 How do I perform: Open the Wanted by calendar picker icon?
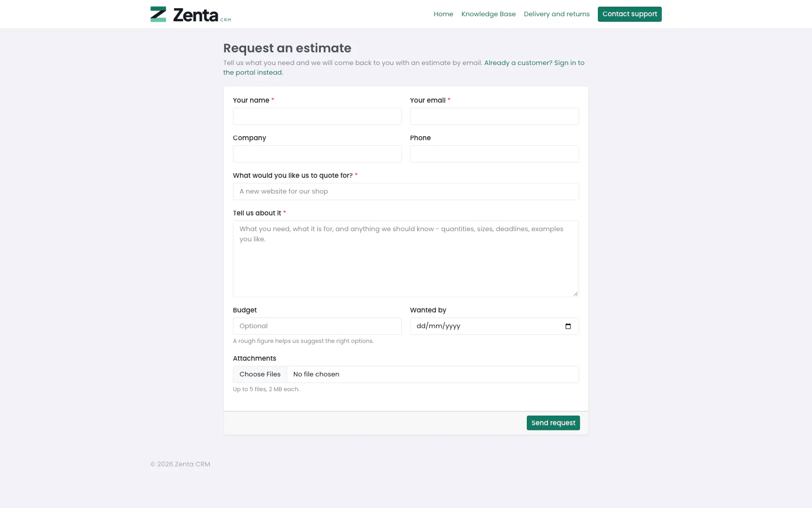point(568,326)
